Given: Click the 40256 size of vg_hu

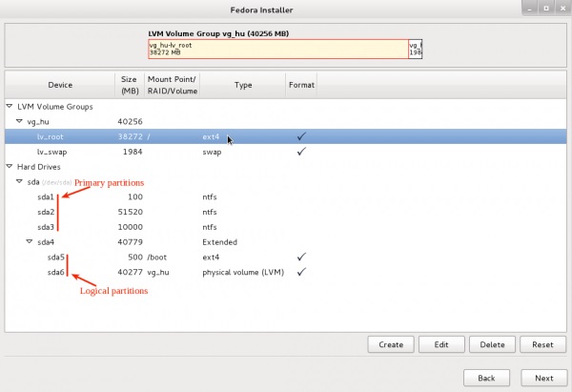Looking at the screenshot, I should [131, 121].
